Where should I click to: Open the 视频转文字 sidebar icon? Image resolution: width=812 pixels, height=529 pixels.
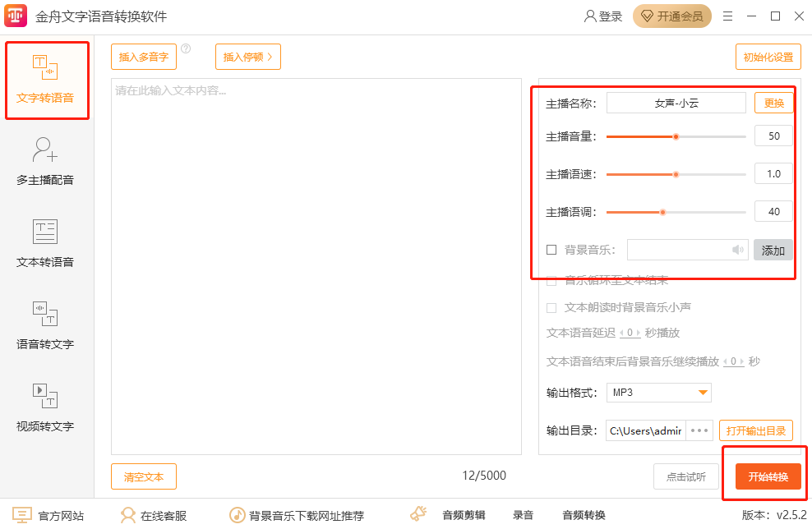tap(44, 396)
